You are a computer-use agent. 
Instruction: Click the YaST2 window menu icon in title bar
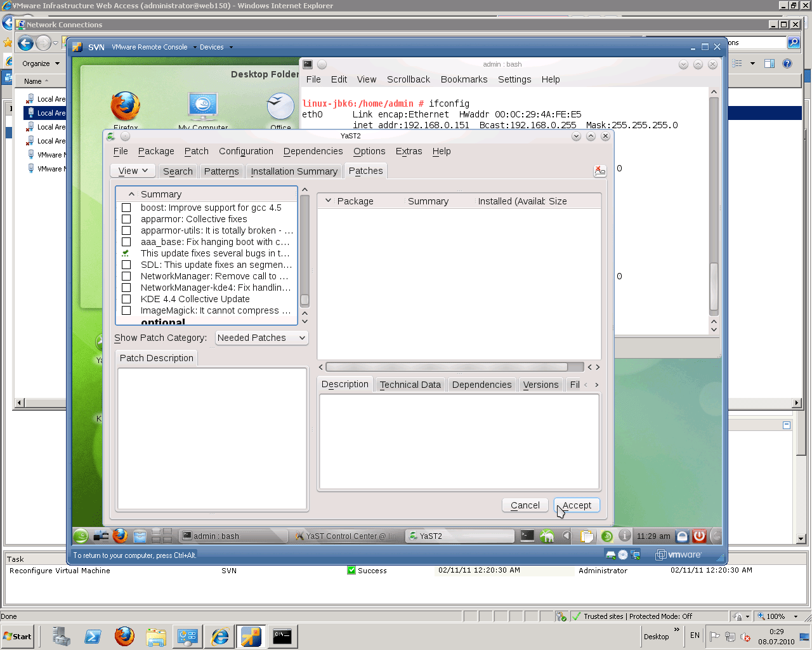111,136
